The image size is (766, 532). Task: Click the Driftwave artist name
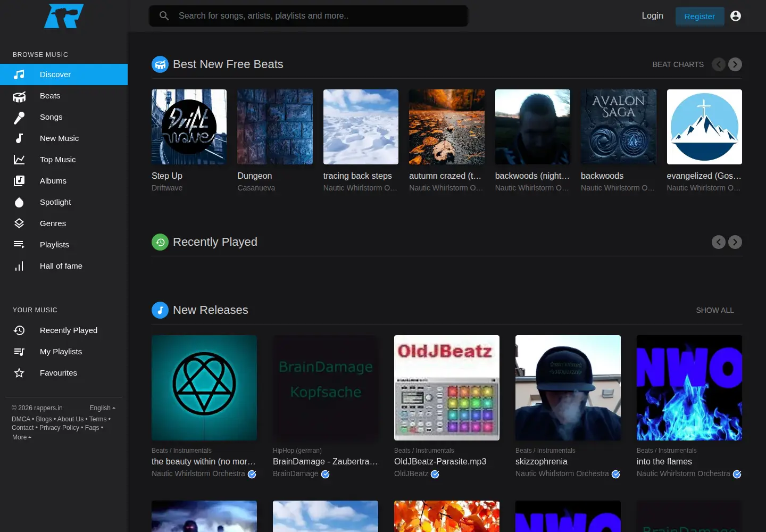click(x=167, y=188)
